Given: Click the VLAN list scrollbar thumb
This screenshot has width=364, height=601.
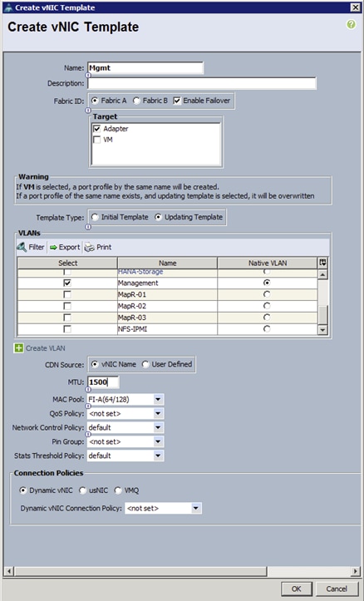Looking at the screenshot, I should tap(322, 315).
